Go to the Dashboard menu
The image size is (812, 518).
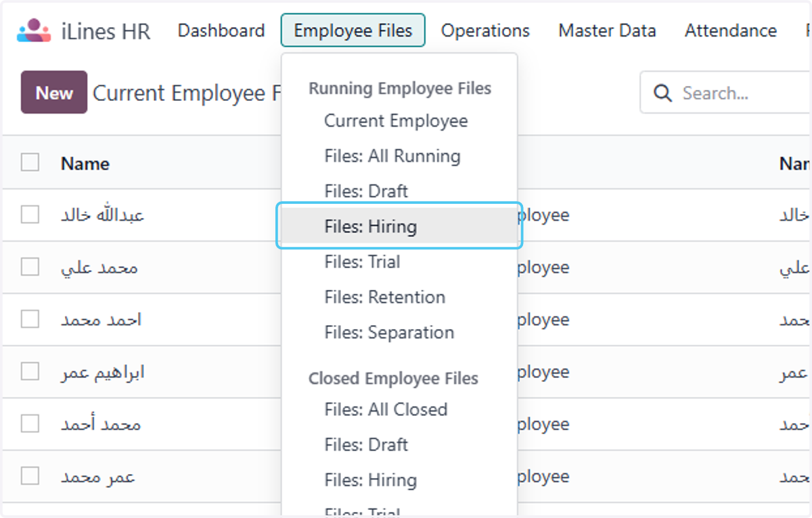coord(221,30)
